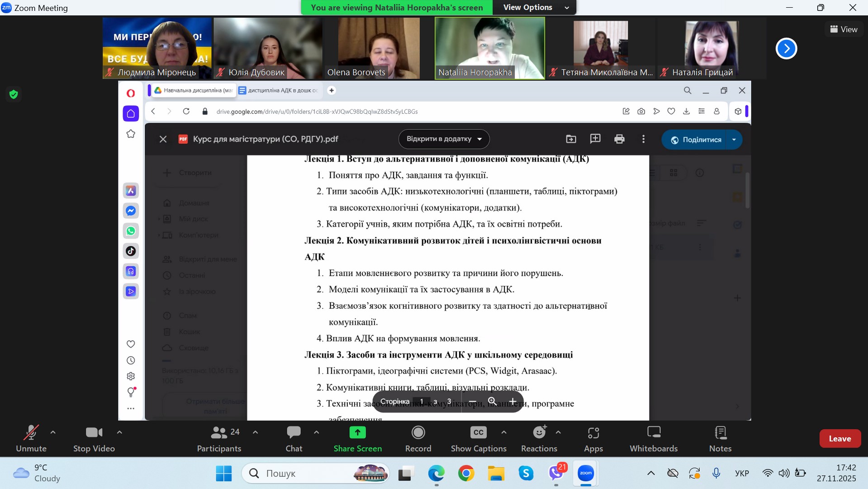Expand audio settings arrow next to Unmute
This screenshot has height=489, width=868.
[53, 432]
